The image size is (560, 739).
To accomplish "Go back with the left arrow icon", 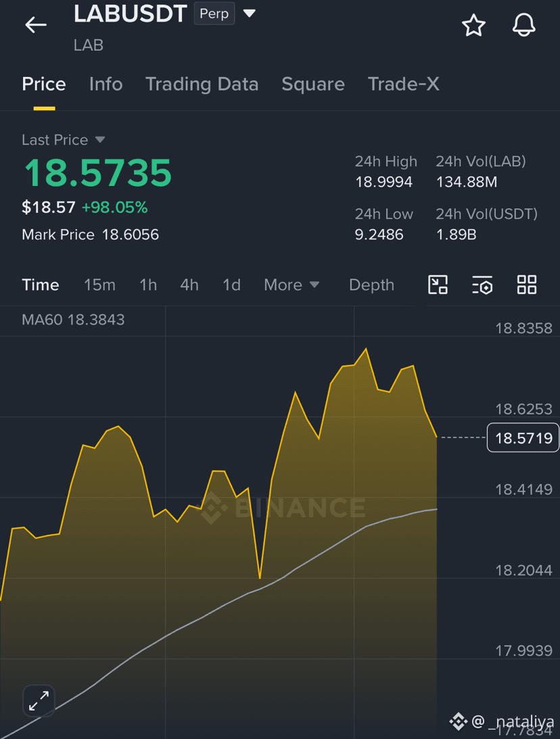I will pos(36,24).
